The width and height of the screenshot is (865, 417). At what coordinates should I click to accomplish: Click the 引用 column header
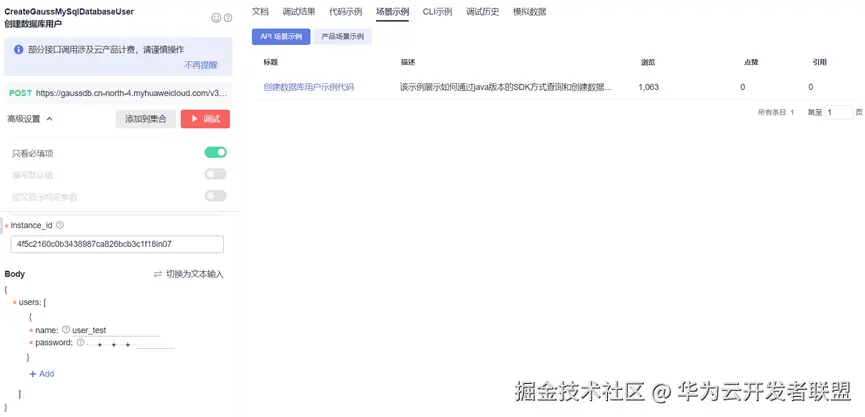coord(819,63)
